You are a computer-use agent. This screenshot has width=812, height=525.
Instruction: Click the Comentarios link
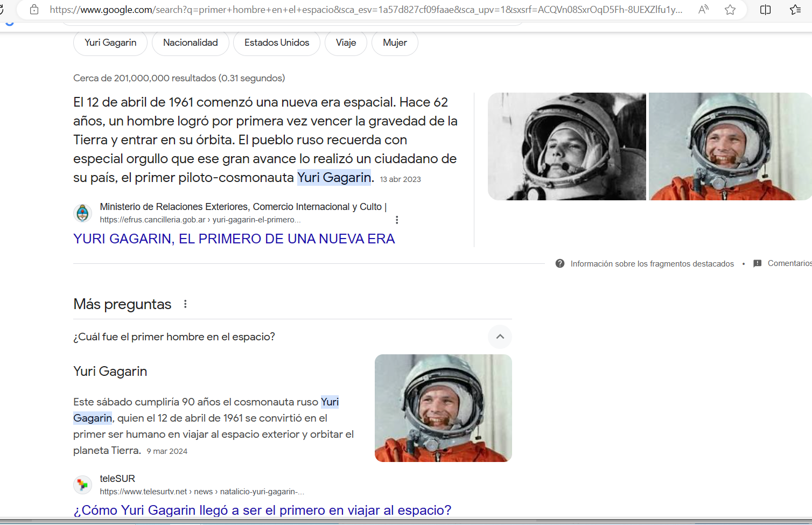click(789, 263)
